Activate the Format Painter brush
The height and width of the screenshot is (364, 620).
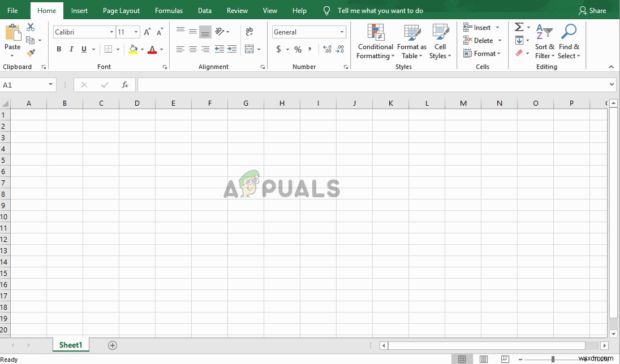coord(31,53)
